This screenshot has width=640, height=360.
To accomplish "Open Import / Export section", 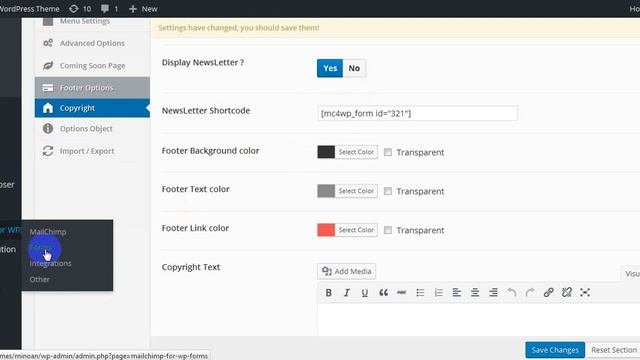I will [92, 151].
